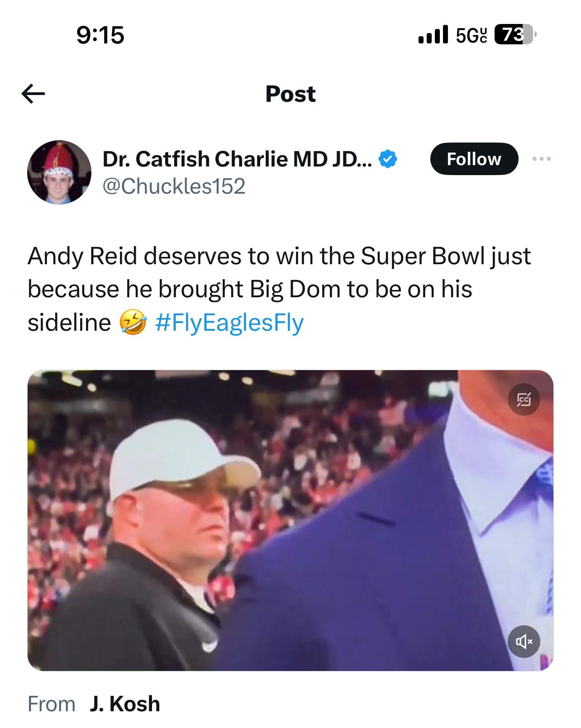Follow Dr. Catfish Charlie
581x728 pixels.
point(474,159)
